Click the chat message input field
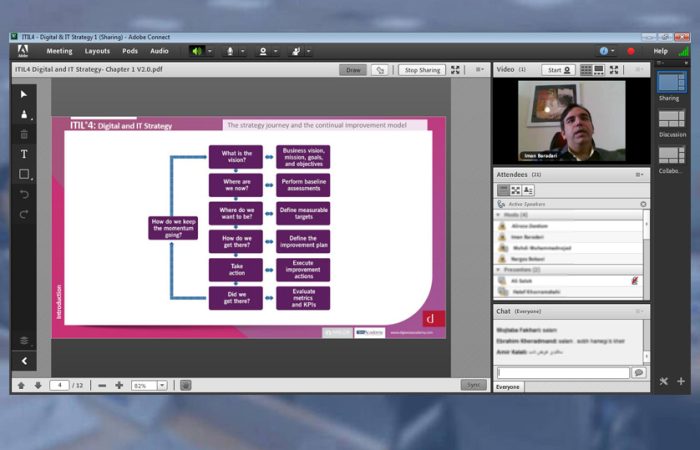The image size is (700, 450). click(563, 372)
